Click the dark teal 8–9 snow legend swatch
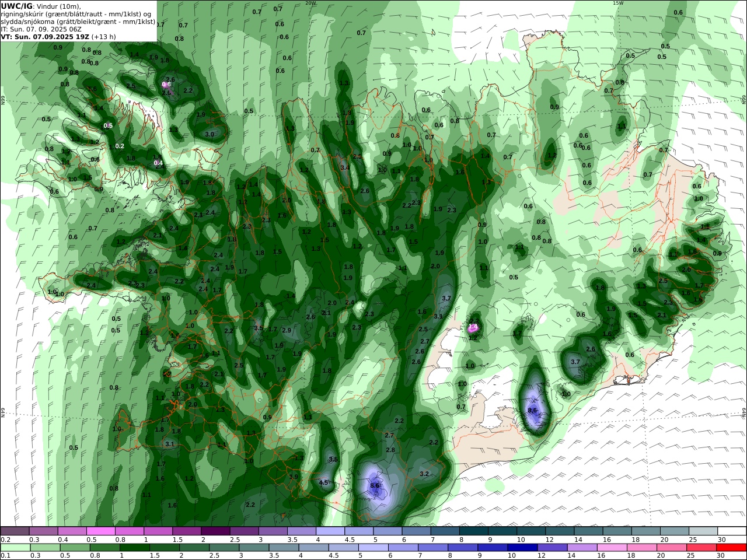Screen dimensions: 747x560 (474, 531)
